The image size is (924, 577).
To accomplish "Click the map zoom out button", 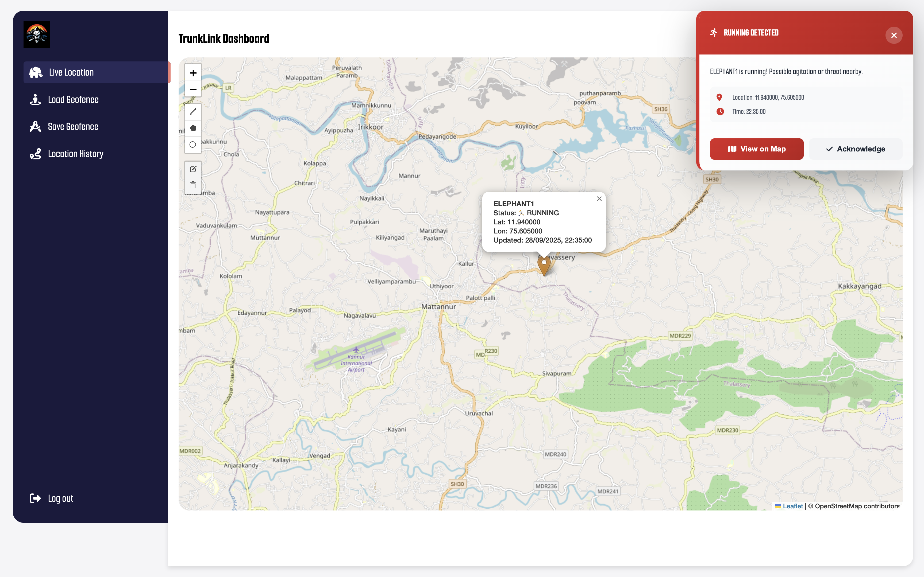I will click(x=193, y=90).
